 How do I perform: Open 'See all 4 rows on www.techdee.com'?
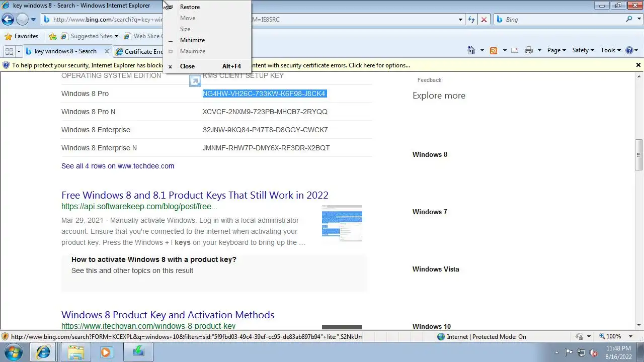click(118, 166)
